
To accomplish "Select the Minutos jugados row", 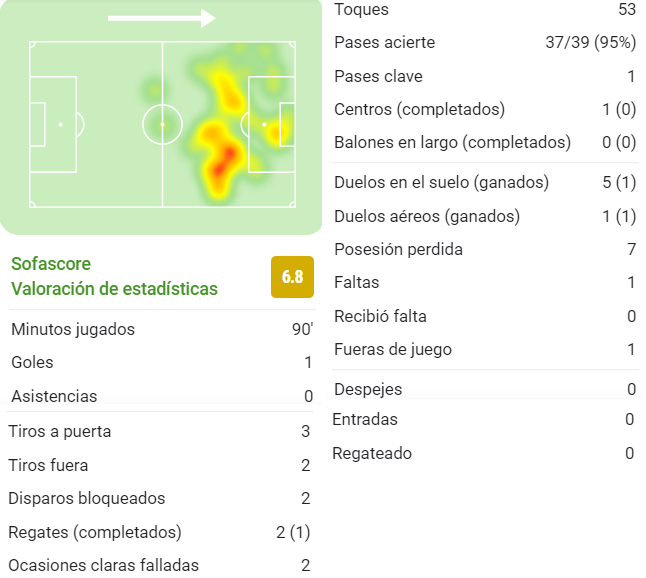I will 162,329.
